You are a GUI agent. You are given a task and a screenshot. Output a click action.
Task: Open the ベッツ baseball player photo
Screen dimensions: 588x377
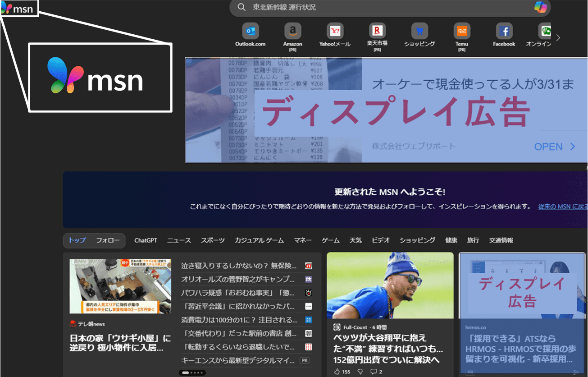click(x=390, y=285)
